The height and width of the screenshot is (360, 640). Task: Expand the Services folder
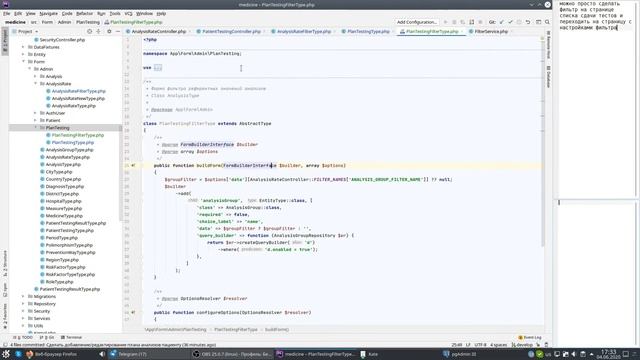point(23,318)
